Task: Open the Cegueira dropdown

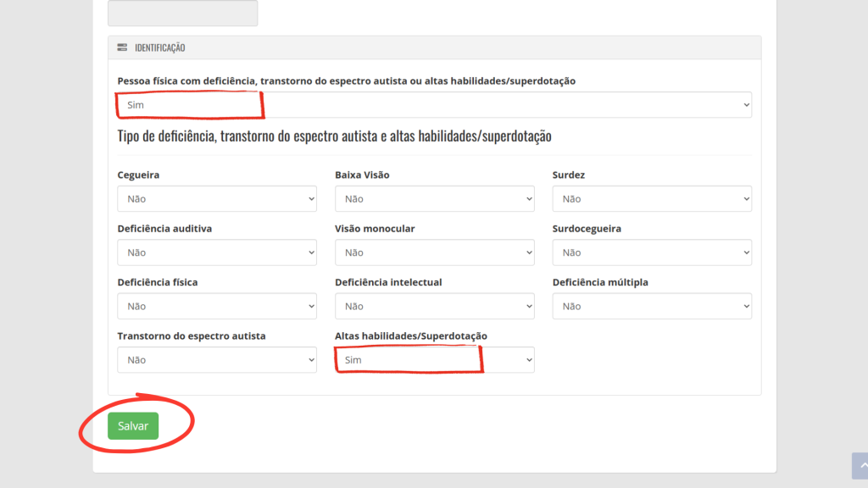Action: click(217, 199)
